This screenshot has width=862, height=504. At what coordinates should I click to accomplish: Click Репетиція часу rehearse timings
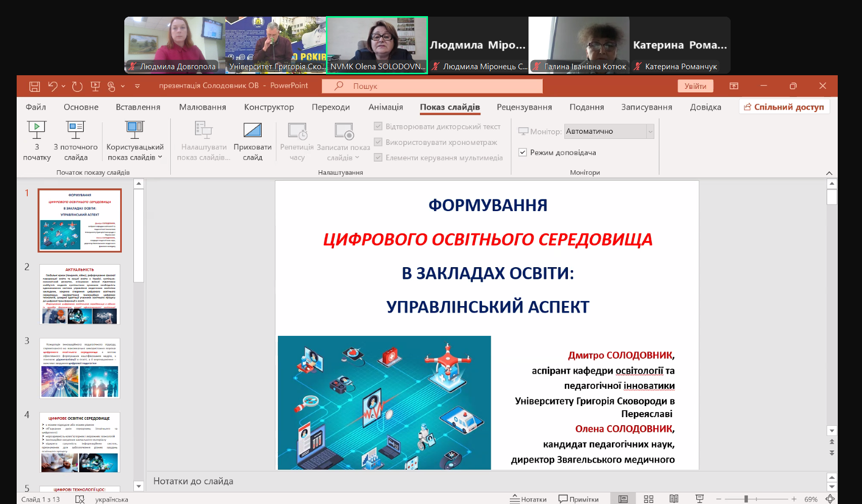[297, 141]
